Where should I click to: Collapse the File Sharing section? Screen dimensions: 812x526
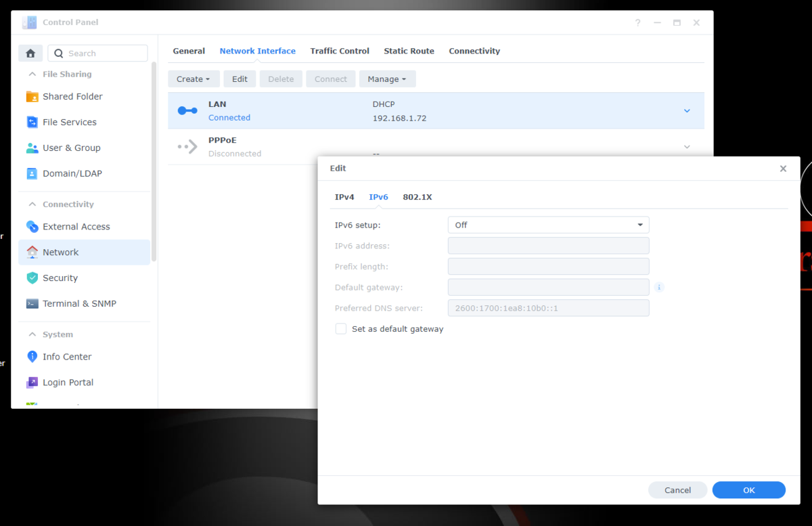(x=31, y=74)
